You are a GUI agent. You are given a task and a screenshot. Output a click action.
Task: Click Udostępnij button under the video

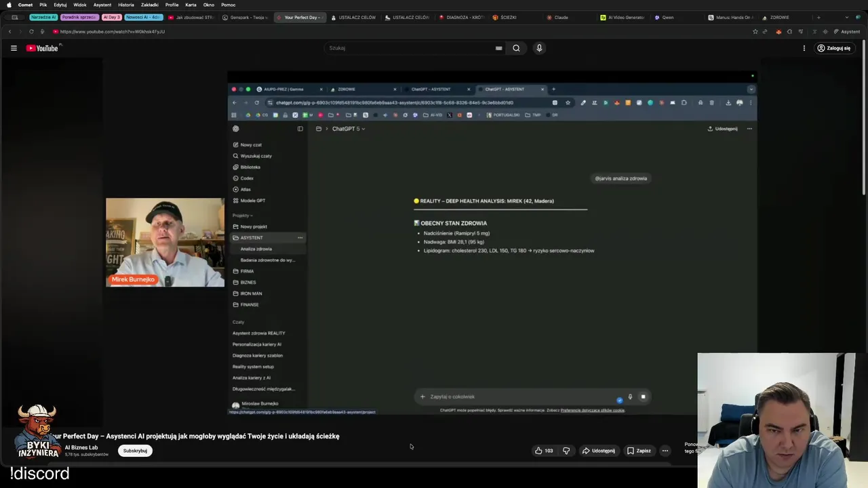[x=598, y=451]
